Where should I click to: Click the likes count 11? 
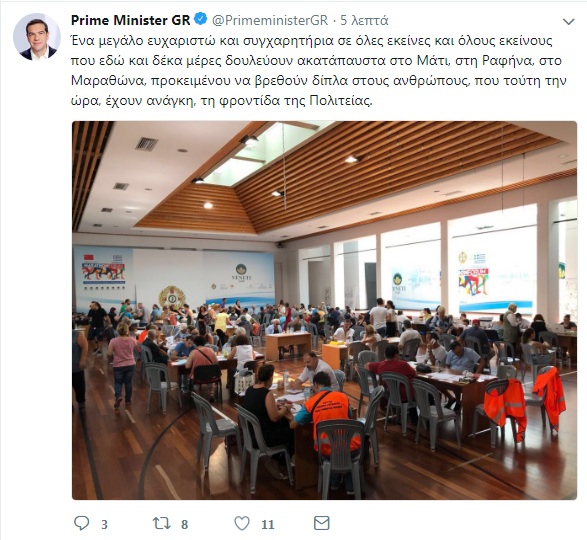pyautogui.click(x=267, y=525)
